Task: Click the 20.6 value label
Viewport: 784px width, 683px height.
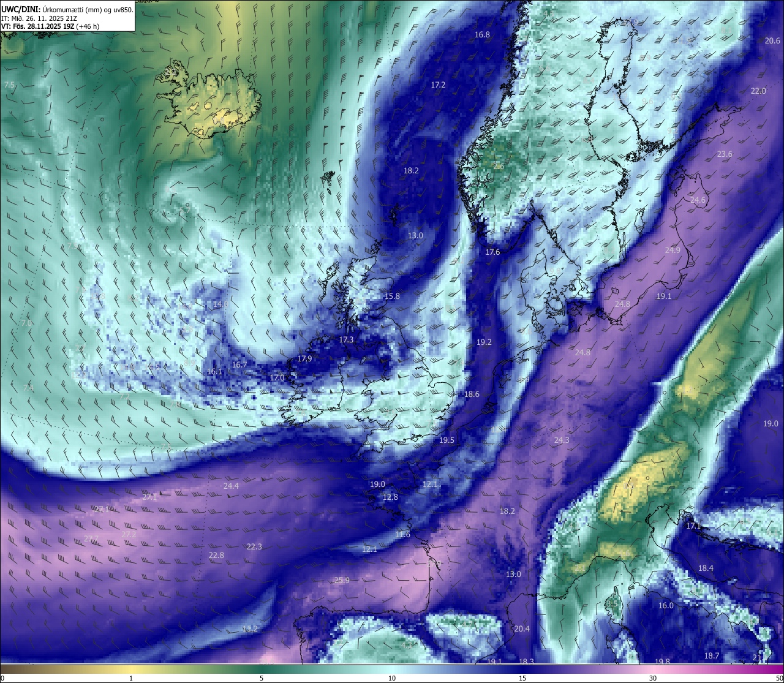Action: point(773,41)
